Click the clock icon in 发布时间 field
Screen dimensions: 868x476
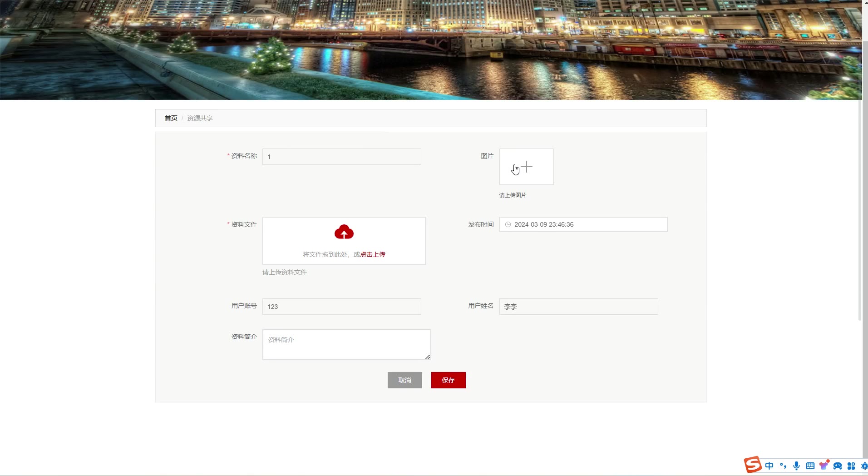coord(508,224)
